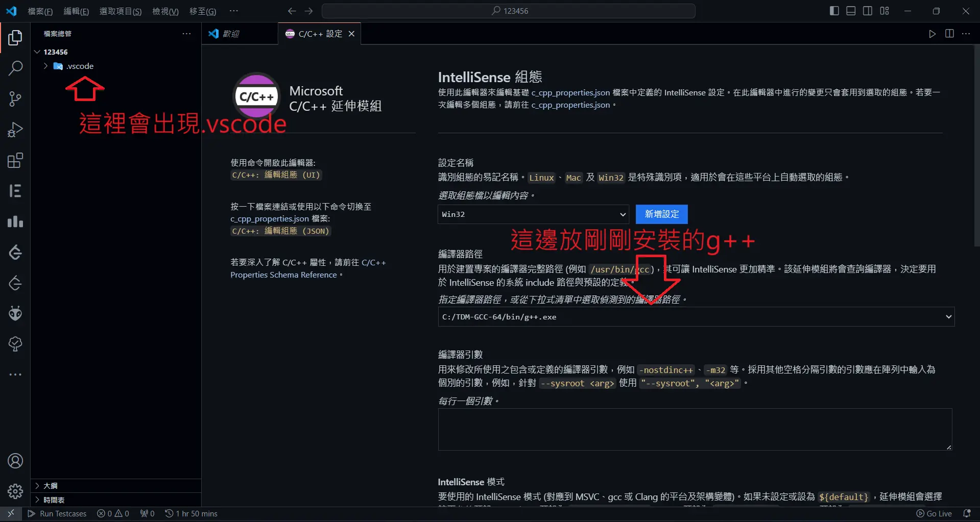The height and width of the screenshot is (522, 980).
Task: Toggle the primary sidebar visibility icon
Action: 833,10
